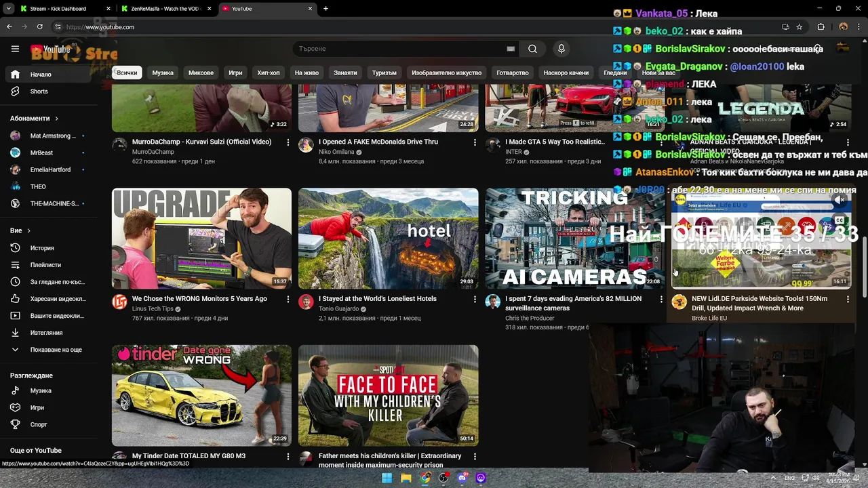This screenshot has width=868, height=488.
Task: Toggle captions CC on Lidl preview
Action: (840, 220)
